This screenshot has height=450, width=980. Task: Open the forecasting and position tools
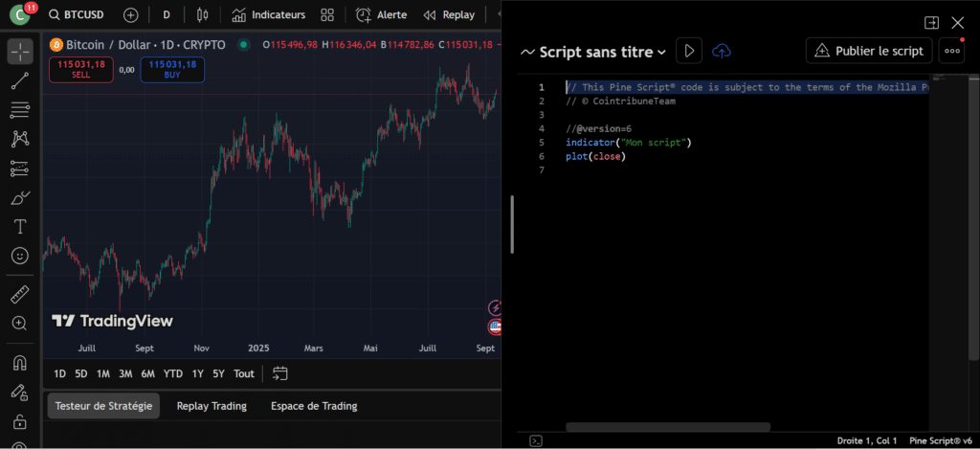(x=20, y=169)
